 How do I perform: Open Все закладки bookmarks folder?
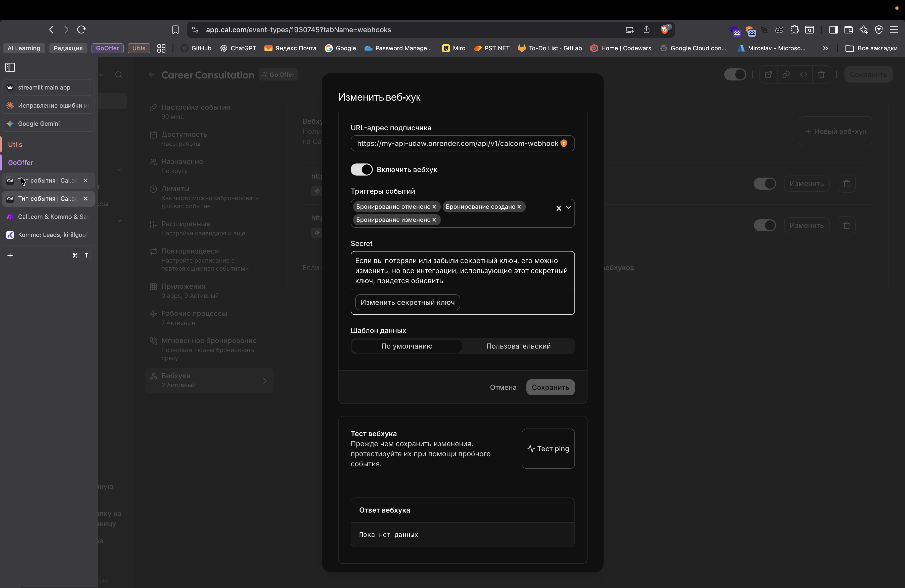tap(872, 48)
